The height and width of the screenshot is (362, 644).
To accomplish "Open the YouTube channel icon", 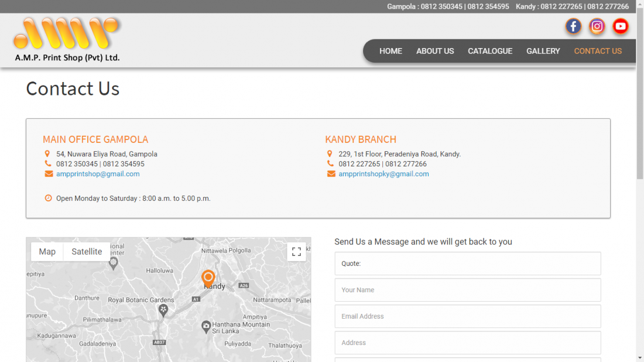I will point(621,26).
